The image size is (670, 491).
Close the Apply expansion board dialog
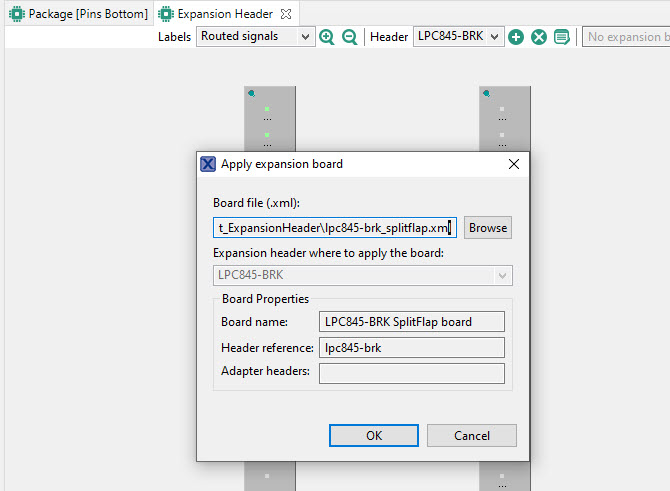click(x=514, y=164)
